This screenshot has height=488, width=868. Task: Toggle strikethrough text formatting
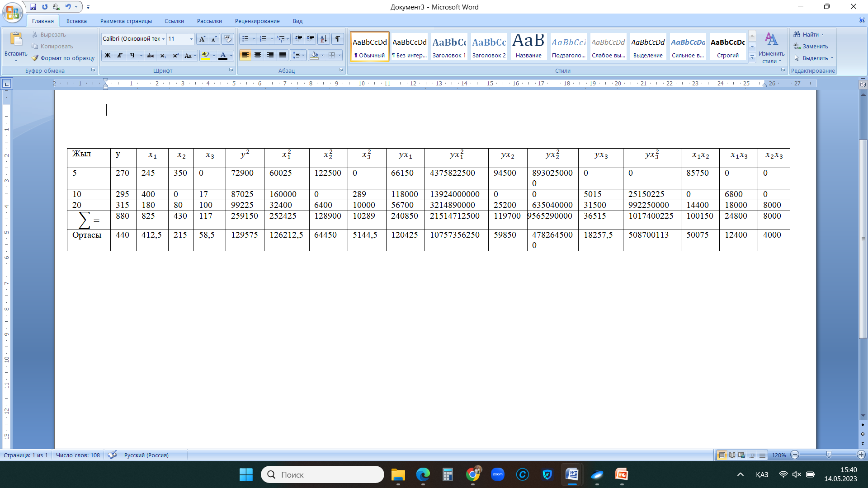151,56
